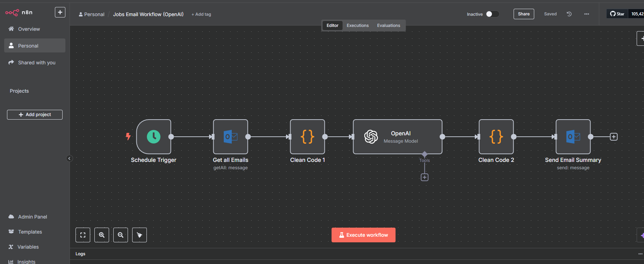Switch to the Editor tab

pyautogui.click(x=332, y=26)
